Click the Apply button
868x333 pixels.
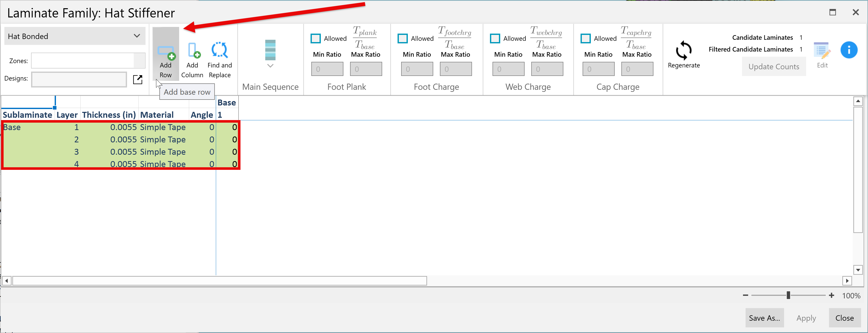point(806,318)
